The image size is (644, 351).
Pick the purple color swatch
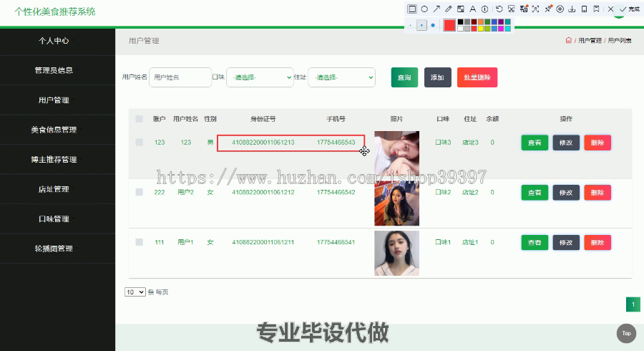point(501,21)
